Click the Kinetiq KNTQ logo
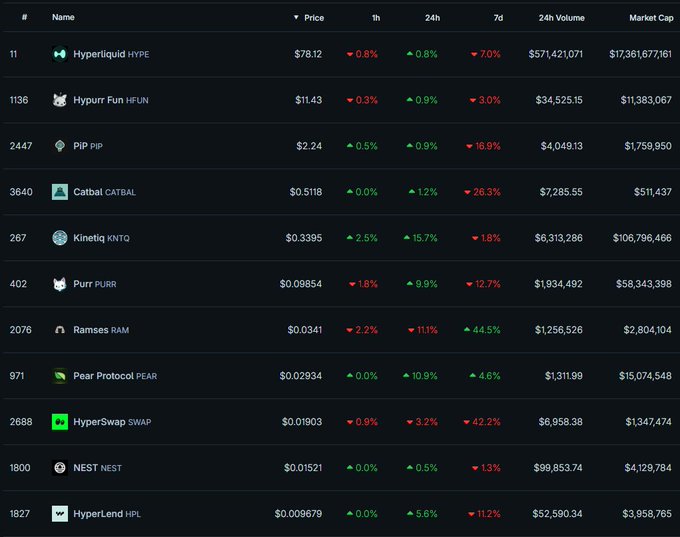This screenshot has height=537, width=680. coord(60,238)
